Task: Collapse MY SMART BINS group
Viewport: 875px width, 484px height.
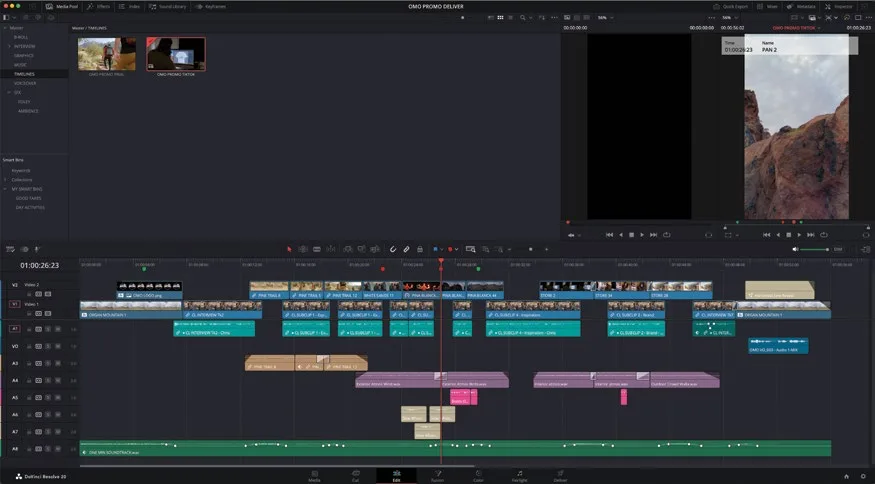Action: click(x=6, y=189)
